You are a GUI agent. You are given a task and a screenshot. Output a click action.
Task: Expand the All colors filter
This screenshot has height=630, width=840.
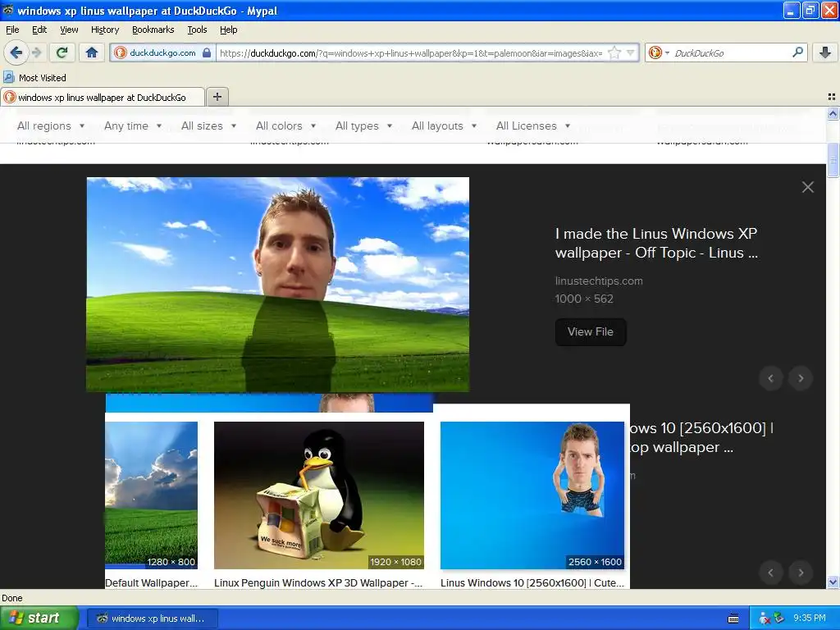tap(285, 126)
